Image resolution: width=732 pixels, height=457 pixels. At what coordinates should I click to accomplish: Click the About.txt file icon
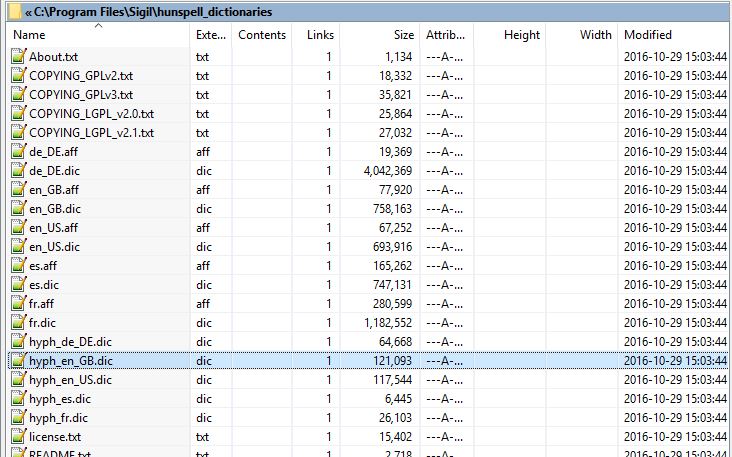pyautogui.click(x=18, y=56)
